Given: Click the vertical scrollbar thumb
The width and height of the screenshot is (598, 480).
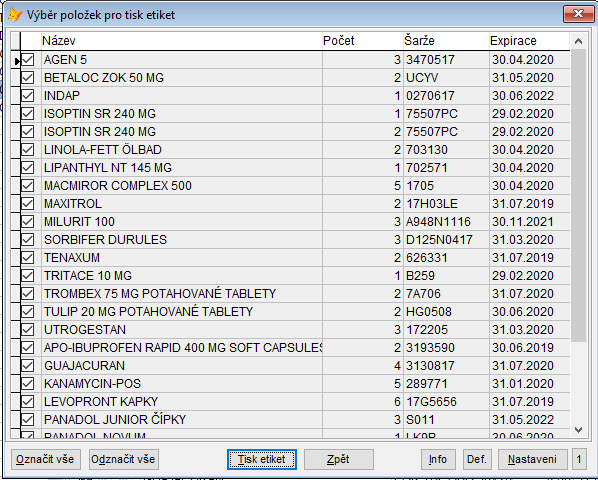Looking at the screenshot, I should click(578, 195).
